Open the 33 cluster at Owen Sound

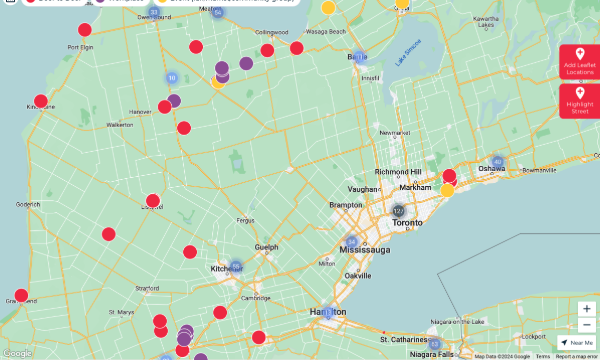pyautogui.click(x=154, y=12)
